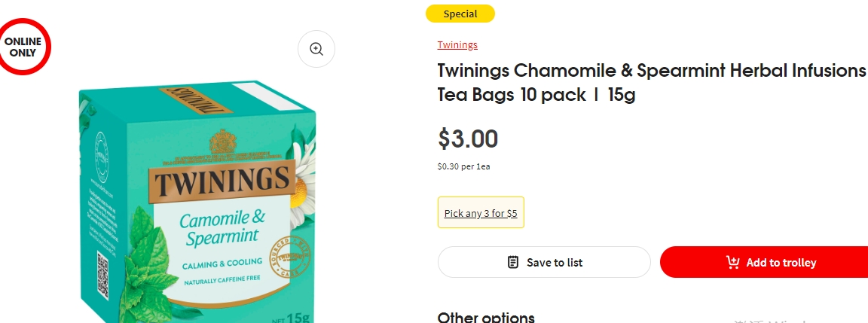
Task: Click the $3.00 price
Action: [468, 139]
